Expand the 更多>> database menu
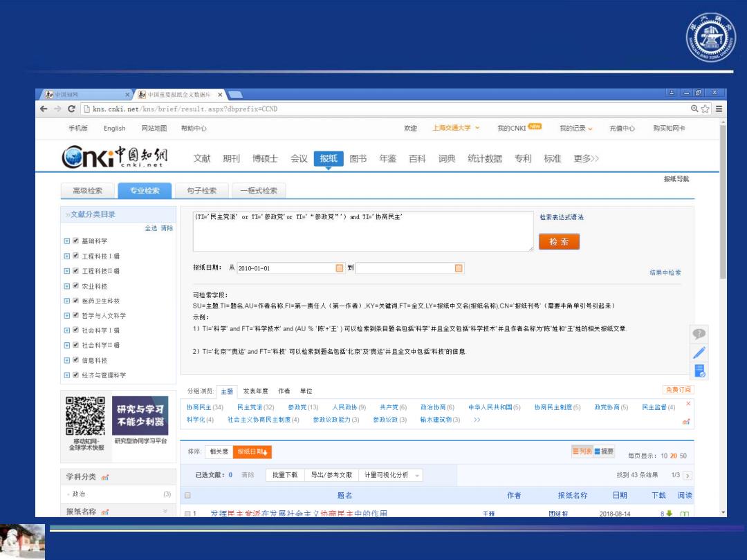 pos(586,158)
